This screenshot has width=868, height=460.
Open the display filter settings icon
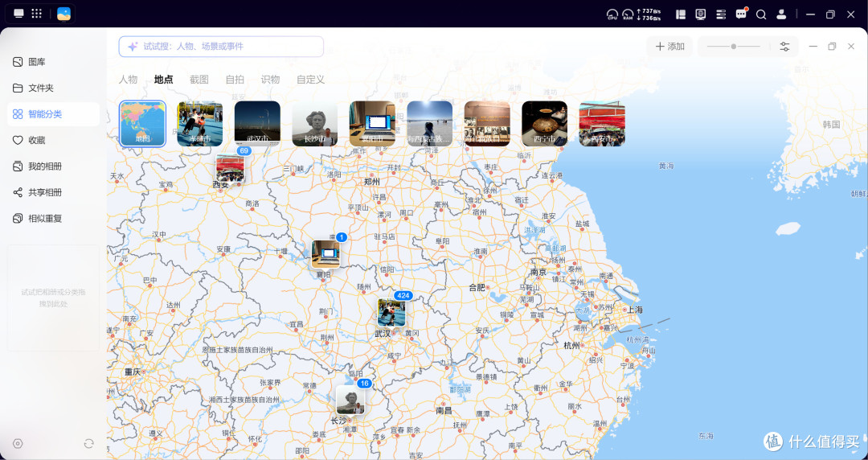click(x=784, y=47)
